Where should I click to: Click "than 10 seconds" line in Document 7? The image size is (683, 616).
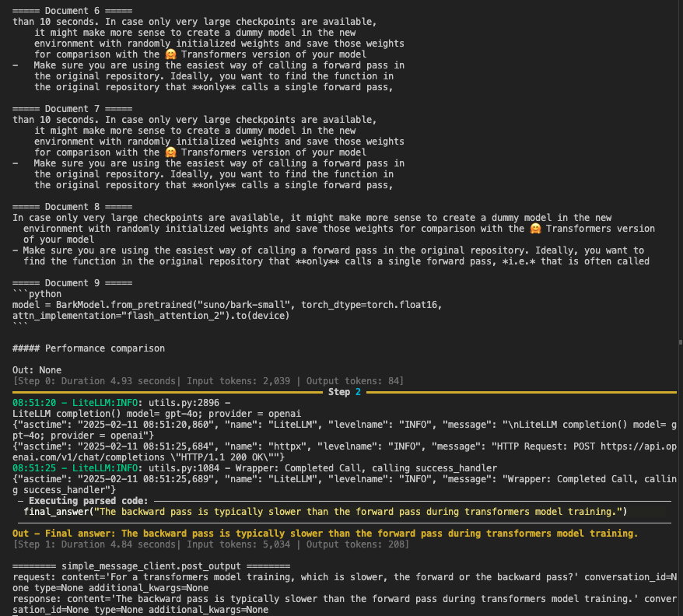click(194, 120)
